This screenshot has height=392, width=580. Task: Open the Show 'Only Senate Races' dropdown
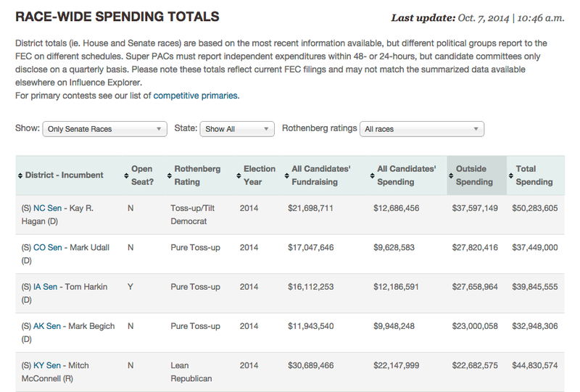click(105, 129)
